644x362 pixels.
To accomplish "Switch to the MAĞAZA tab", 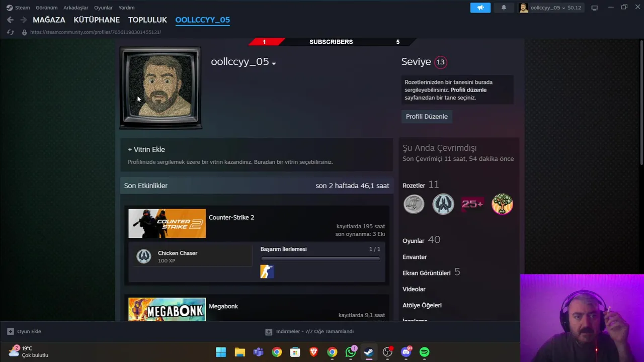I will (x=49, y=20).
